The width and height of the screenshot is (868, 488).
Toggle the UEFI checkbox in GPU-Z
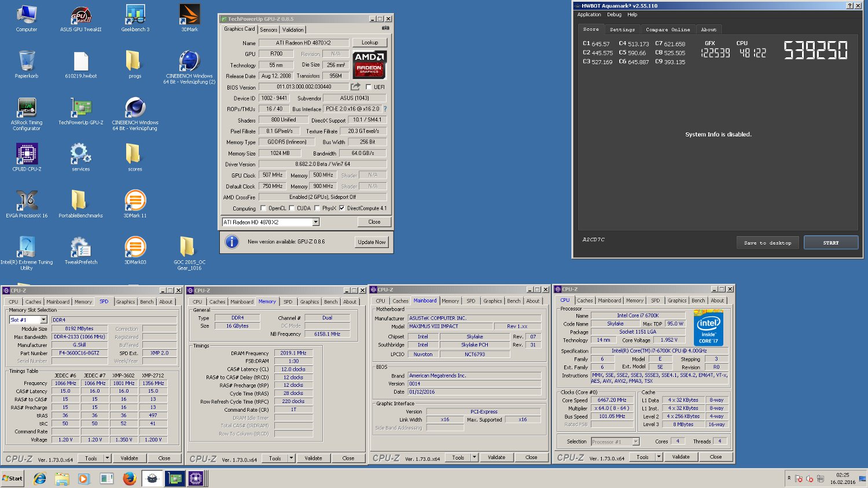(x=369, y=87)
